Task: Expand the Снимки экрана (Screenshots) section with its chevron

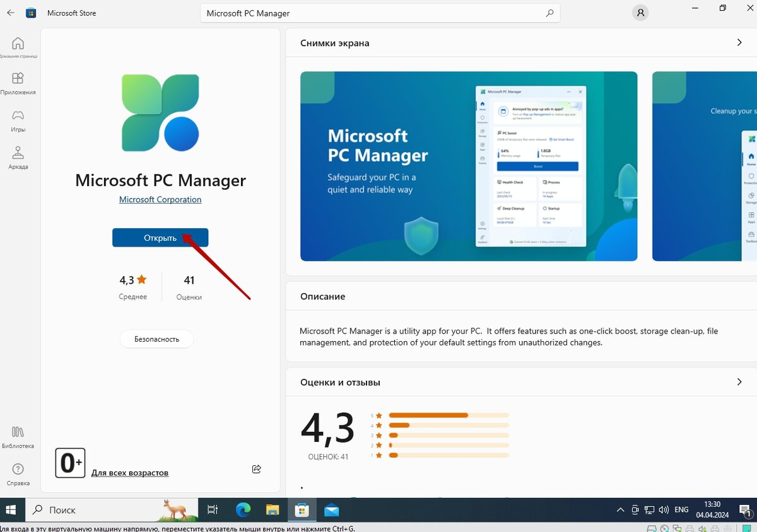Action: pos(739,43)
